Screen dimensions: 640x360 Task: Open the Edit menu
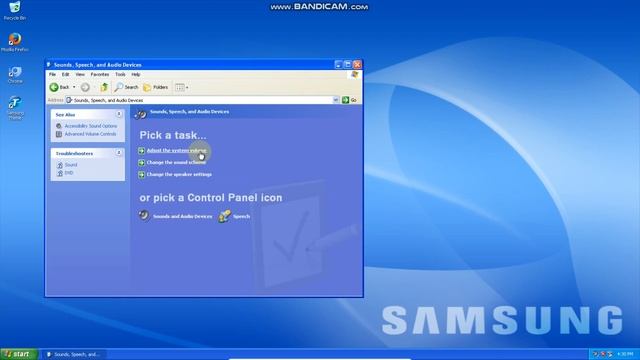(65, 74)
